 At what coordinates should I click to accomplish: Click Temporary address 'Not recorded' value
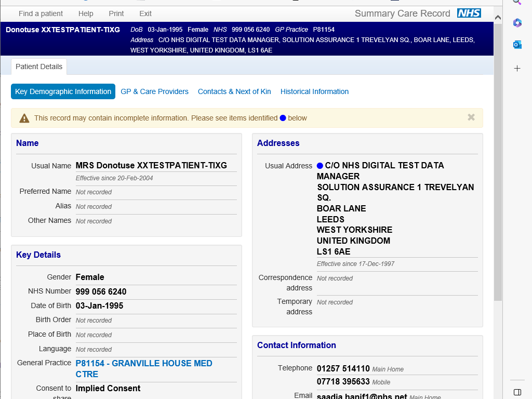click(335, 302)
